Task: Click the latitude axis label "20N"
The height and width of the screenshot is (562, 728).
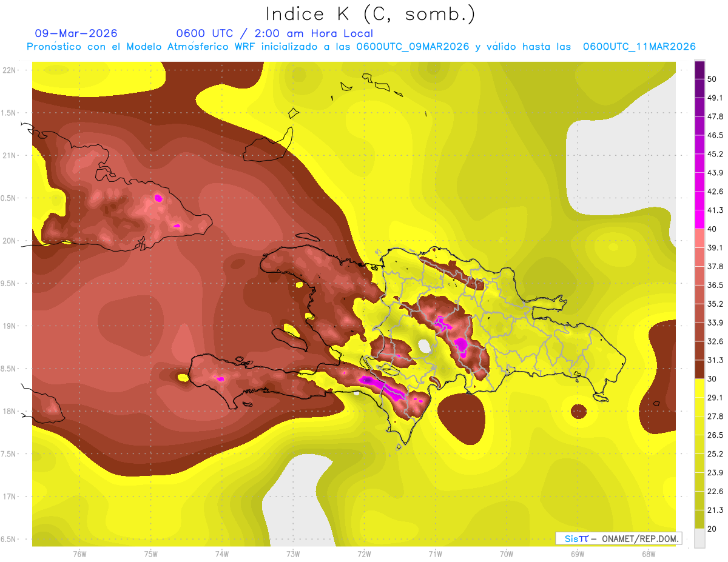Action: (x=9, y=241)
